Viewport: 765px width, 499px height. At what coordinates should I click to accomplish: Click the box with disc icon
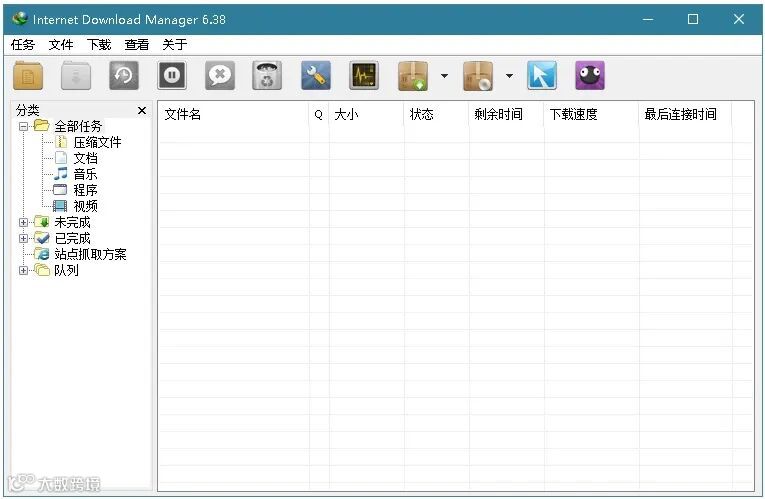478,76
